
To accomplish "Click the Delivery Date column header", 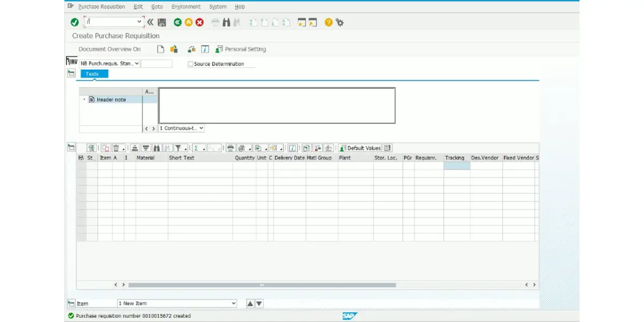I will pyautogui.click(x=289, y=158).
